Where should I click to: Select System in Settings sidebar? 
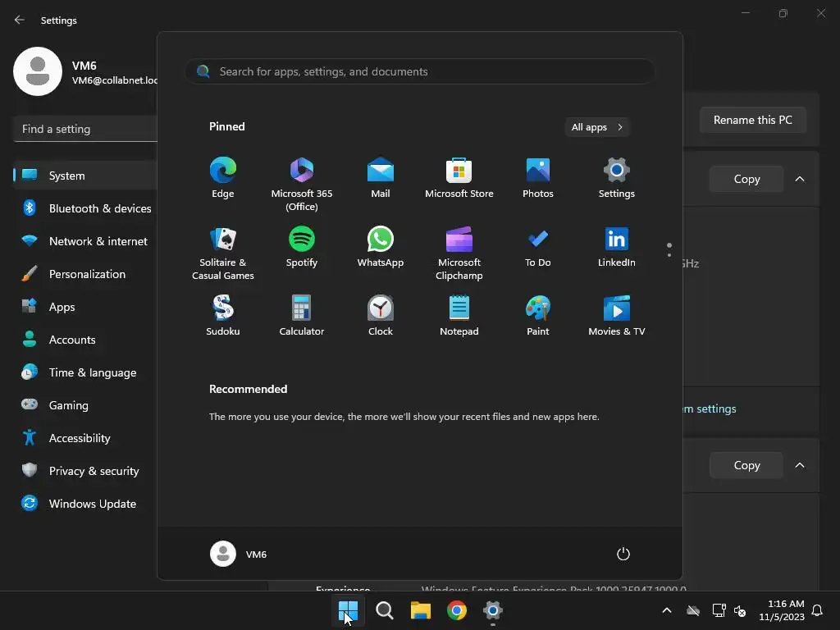pos(85,176)
